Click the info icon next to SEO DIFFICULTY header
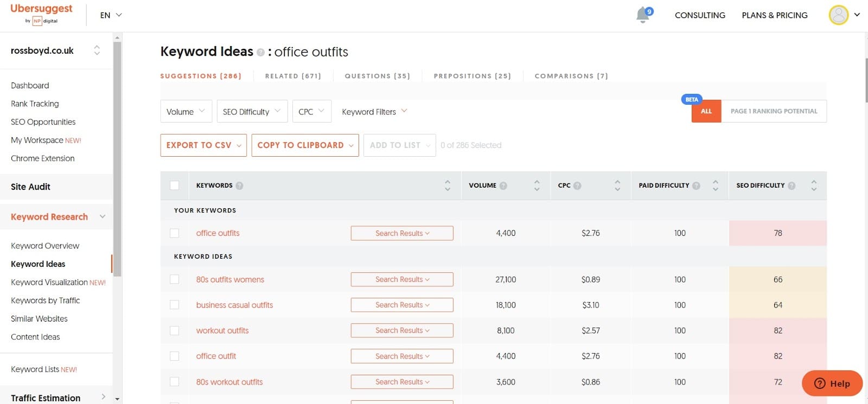 (792, 185)
